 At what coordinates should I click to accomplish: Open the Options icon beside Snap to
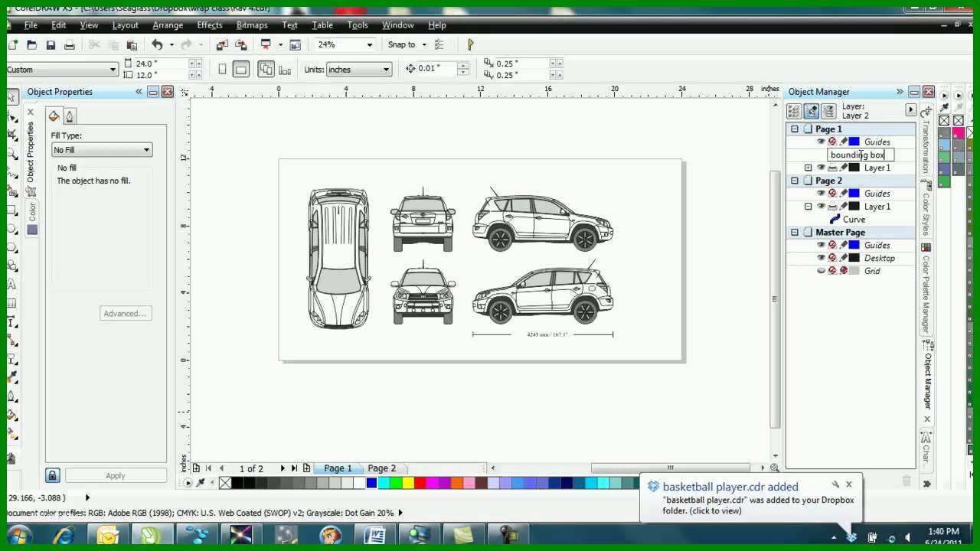tap(439, 45)
